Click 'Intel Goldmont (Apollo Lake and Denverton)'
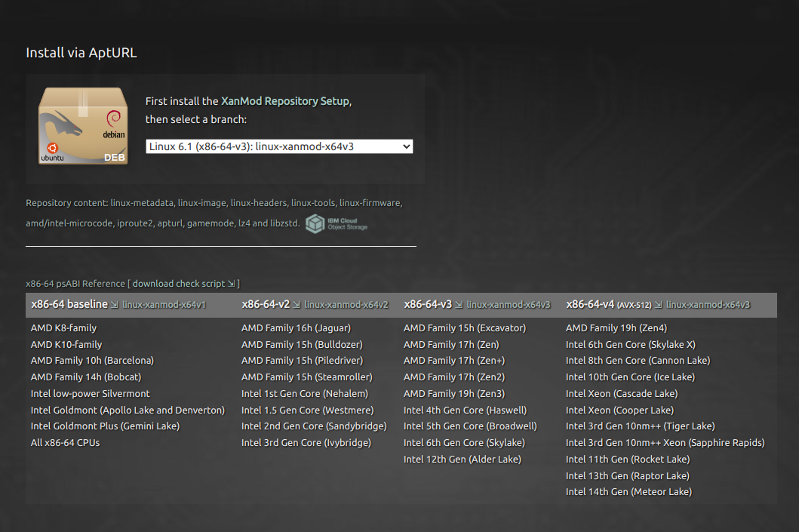This screenshot has width=799, height=532. click(x=128, y=411)
